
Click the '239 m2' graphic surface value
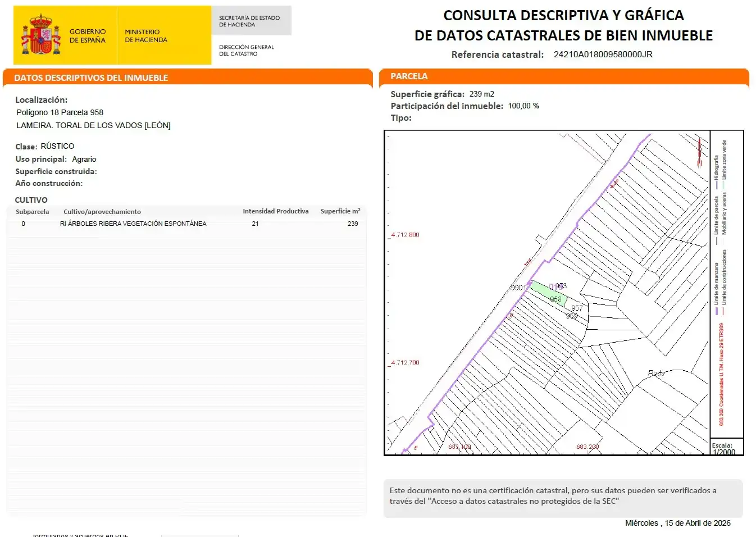click(x=482, y=94)
